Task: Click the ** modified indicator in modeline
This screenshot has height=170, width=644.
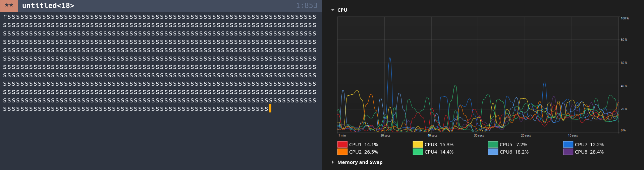Action: 9,6
